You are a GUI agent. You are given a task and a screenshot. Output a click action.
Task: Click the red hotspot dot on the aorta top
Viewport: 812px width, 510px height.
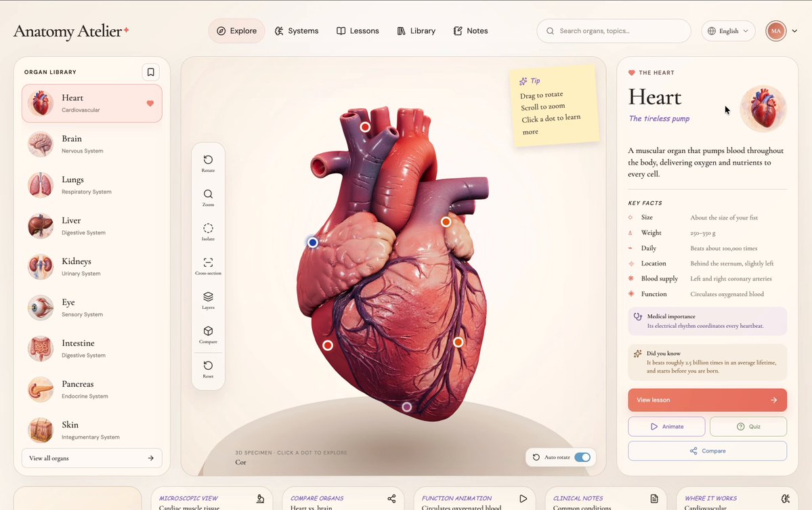(x=365, y=127)
